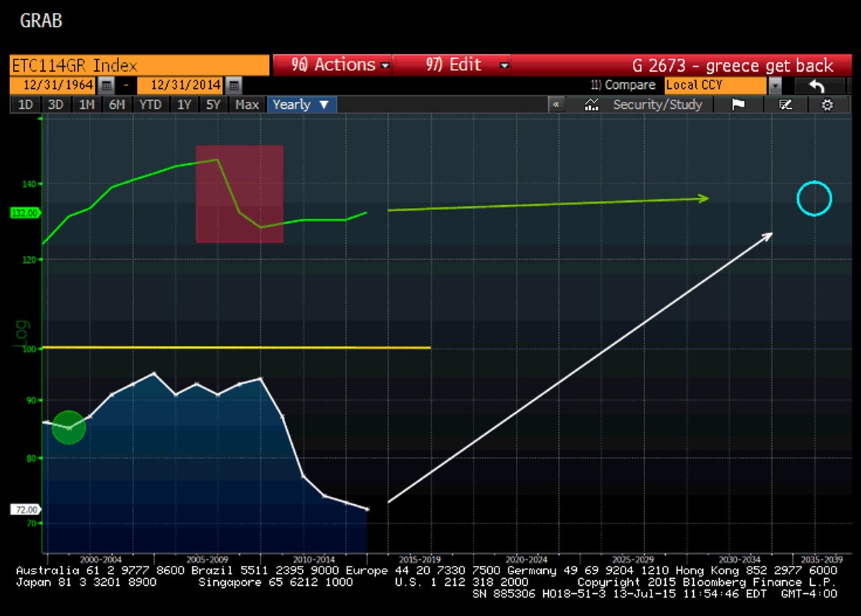The height and width of the screenshot is (616, 861).
Task: Click the 2020-2024 axis label
Action: 527,559
